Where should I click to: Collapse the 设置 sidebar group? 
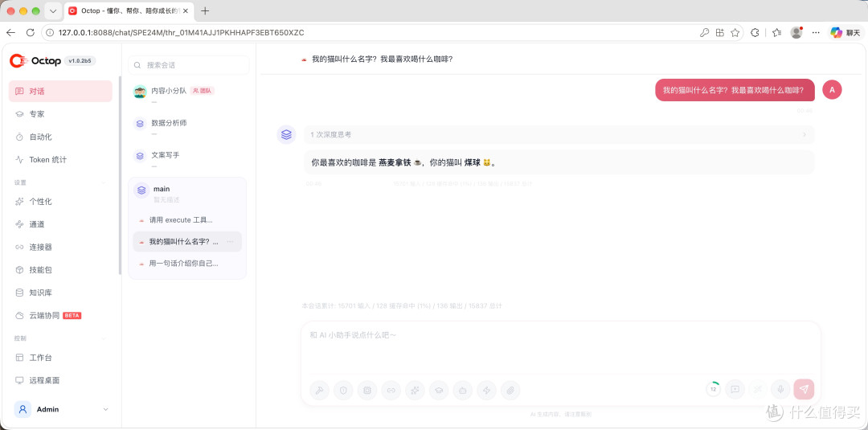point(104,182)
